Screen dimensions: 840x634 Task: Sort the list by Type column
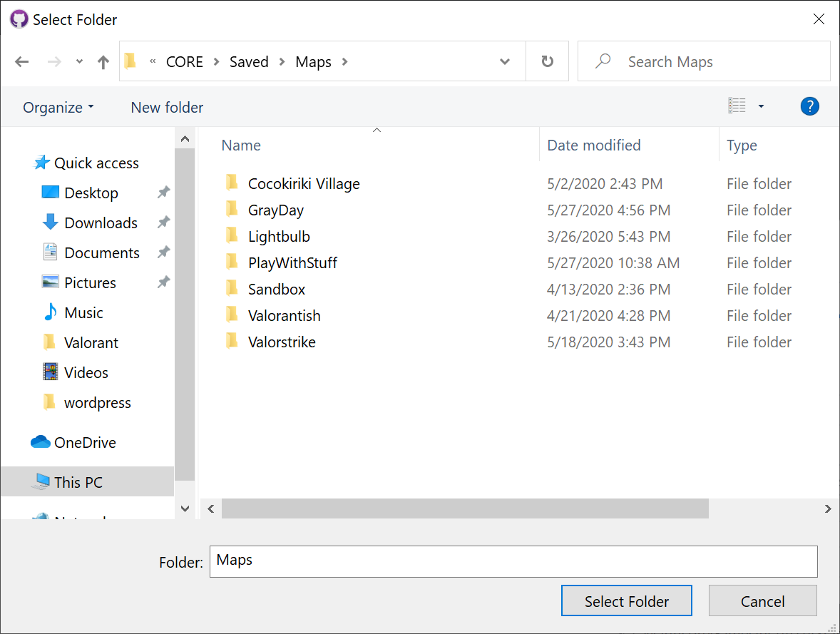pyautogui.click(x=742, y=145)
